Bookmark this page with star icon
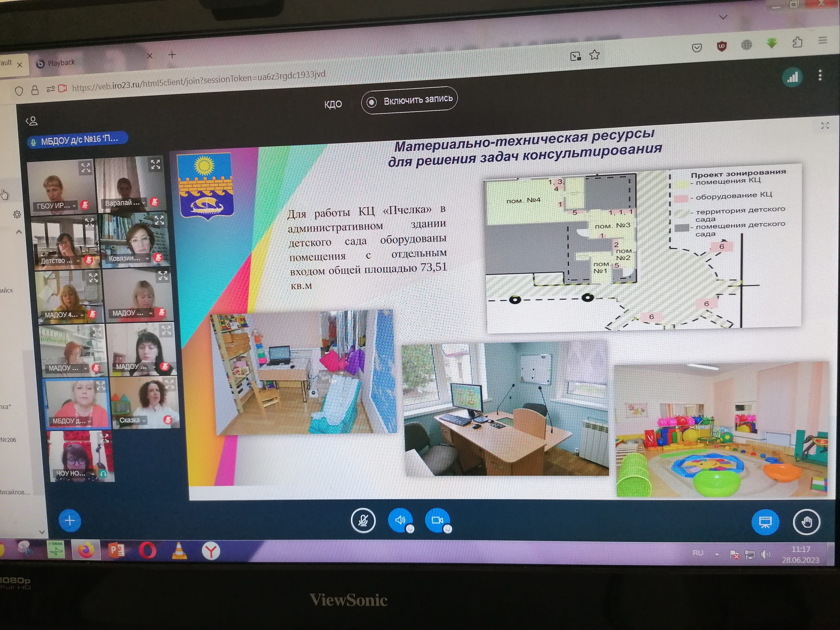The height and width of the screenshot is (630, 840). pyautogui.click(x=595, y=55)
